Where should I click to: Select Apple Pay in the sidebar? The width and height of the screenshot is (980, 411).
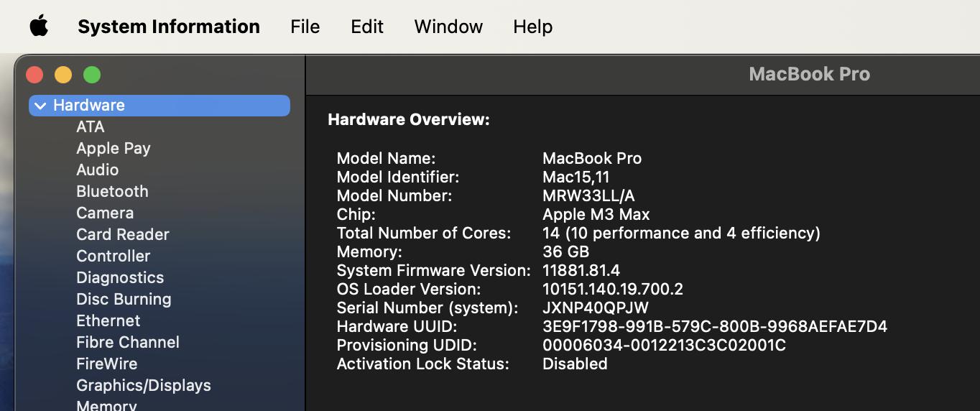(x=114, y=148)
